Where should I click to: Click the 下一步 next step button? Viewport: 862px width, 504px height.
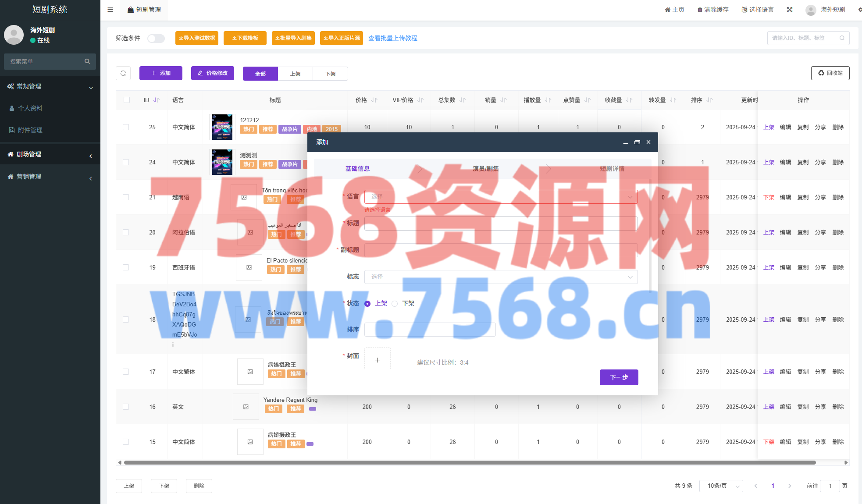618,377
